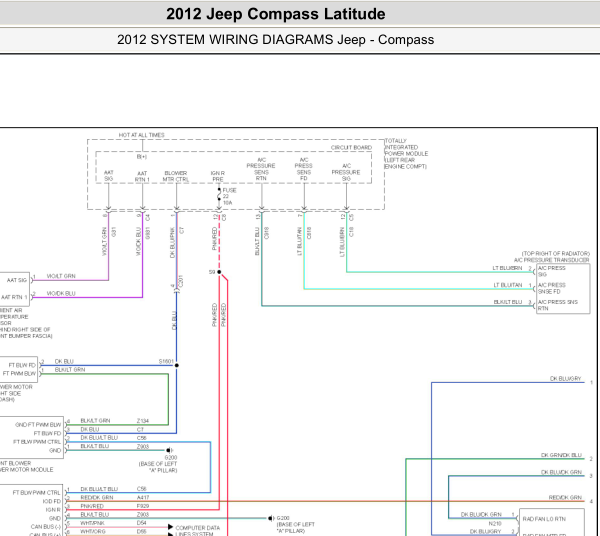Image resolution: width=600 pixels, height=536 pixels.
Task: Click 'DK BLU/DK GRN' label at right pin 3
Action: 561,472
